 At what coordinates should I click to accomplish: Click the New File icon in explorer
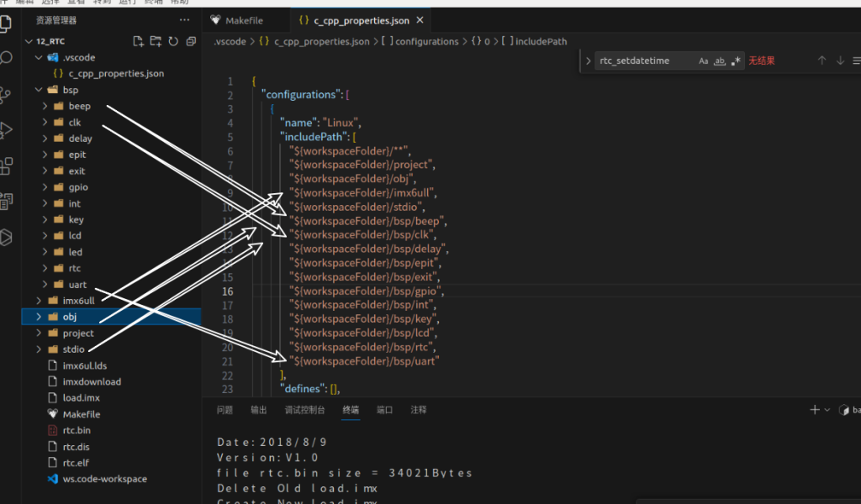[139, 41]
